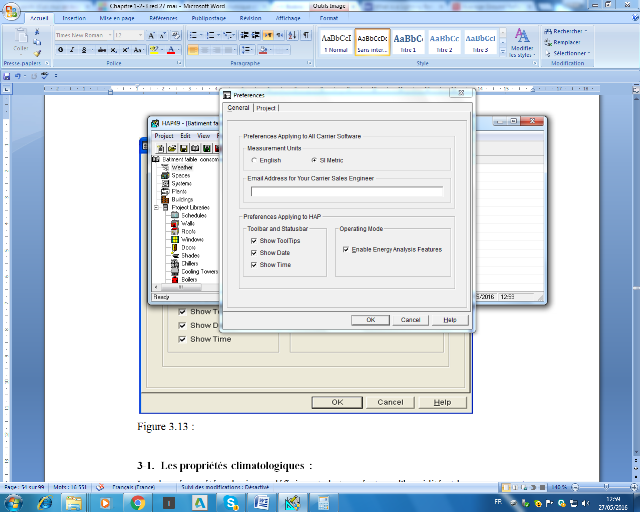
Task: Click the sort A-Z icon
Action: 293,35
